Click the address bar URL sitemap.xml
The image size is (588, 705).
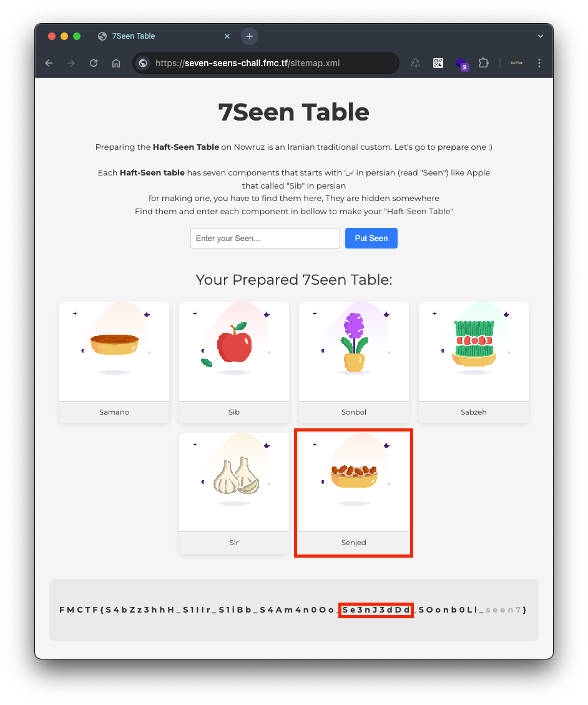pos(248,64)
